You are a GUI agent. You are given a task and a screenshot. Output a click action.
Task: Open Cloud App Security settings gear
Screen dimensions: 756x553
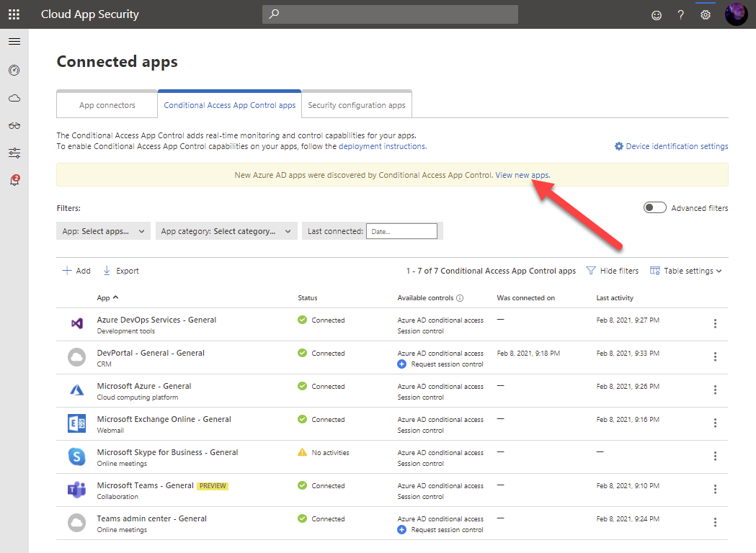[705, 14]
